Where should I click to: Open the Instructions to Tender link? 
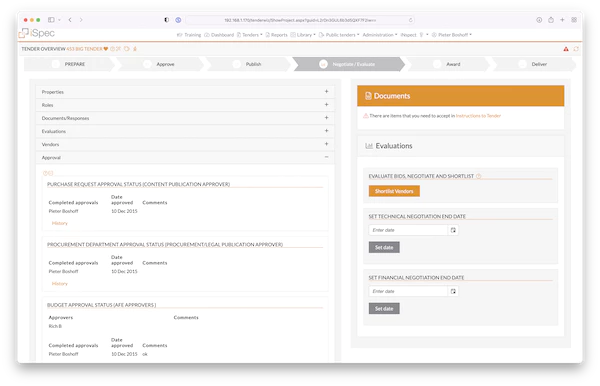pos(478,116)
